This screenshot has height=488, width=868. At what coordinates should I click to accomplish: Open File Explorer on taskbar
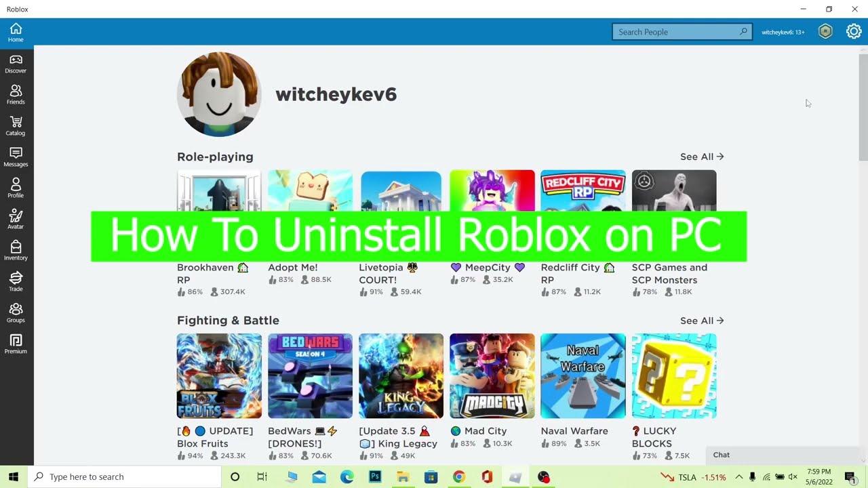click(403, 476)
